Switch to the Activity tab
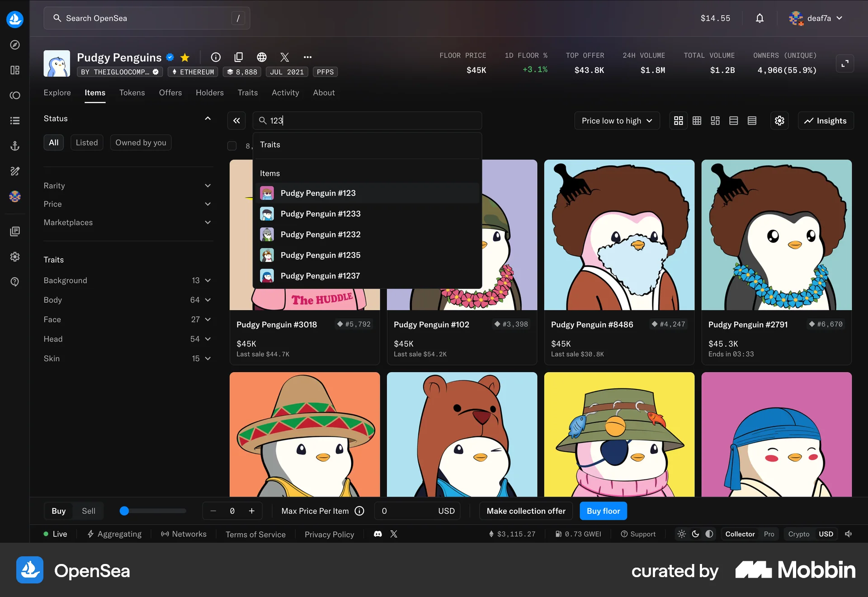The image size is (868, 597). coord(285,93)
